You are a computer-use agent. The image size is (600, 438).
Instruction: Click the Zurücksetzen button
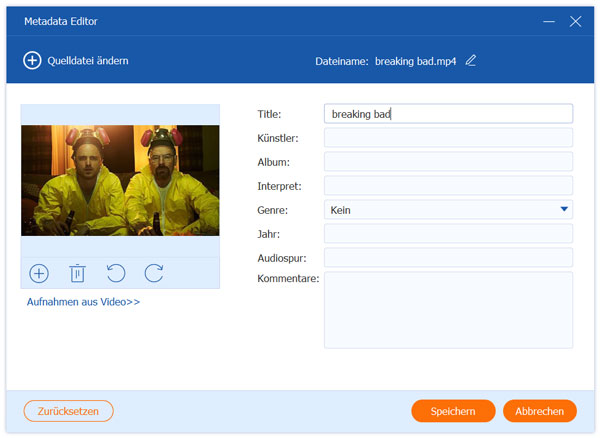point(68,411)
